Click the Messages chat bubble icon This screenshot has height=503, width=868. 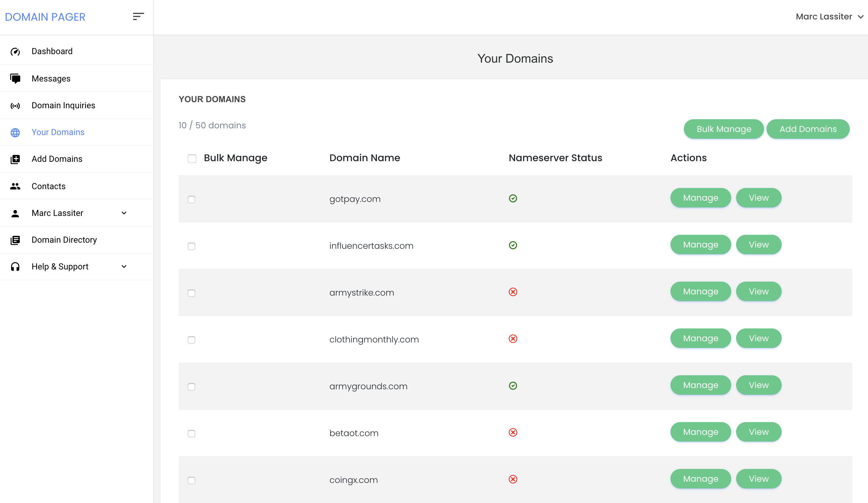[15, 78]
